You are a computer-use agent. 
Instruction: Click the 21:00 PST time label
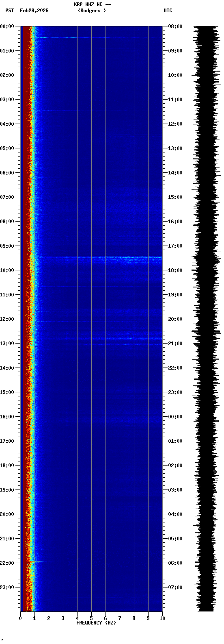pos(7,539)
